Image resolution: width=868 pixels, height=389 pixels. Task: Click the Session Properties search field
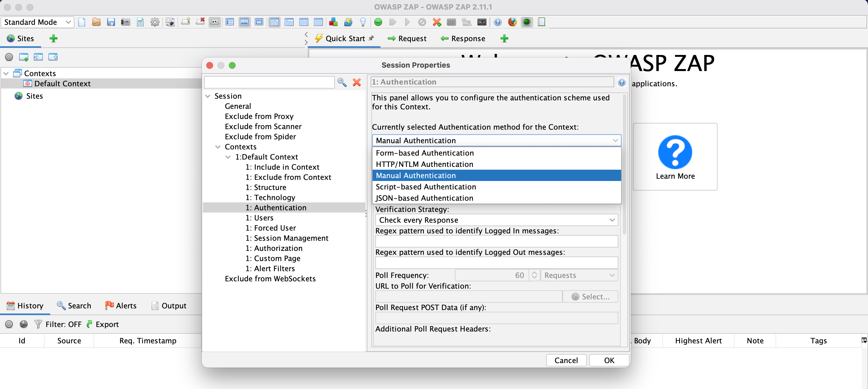tap(269, 82)
